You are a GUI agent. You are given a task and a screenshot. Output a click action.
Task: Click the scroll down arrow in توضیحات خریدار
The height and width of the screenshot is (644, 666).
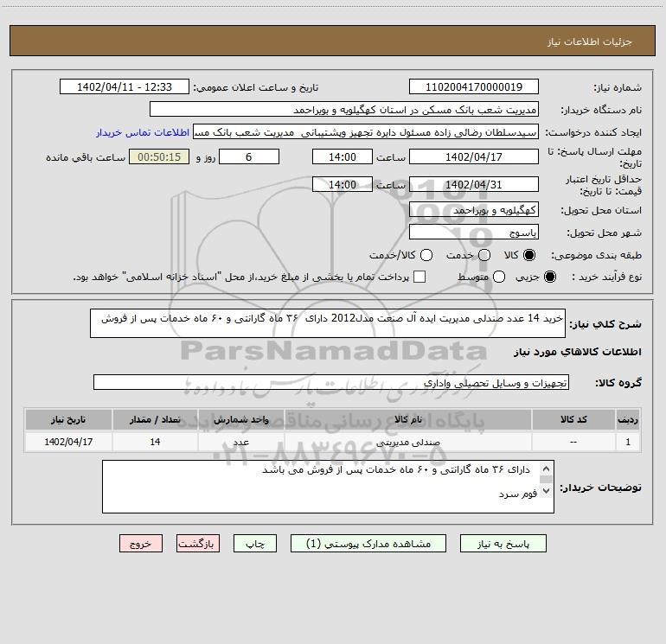tap(547, 491)
